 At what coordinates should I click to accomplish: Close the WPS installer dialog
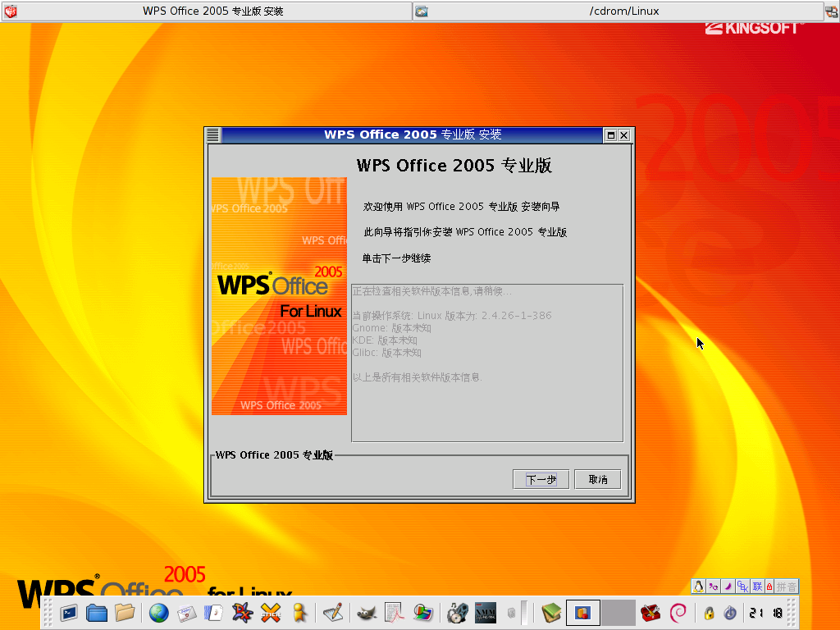tap(624, 135)
